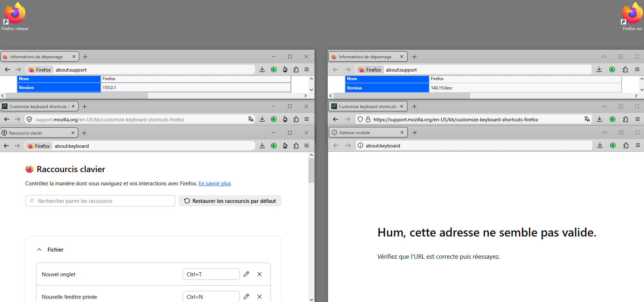Screen dimensions: 644x302
Task: Open a new tab beside the Adresse invalide tab
Action: [x=415, y=132]
